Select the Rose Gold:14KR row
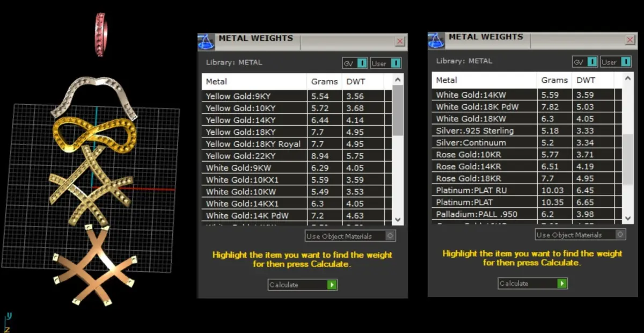The height and width of the screenshot is (333, 644). tap(527, 166)
